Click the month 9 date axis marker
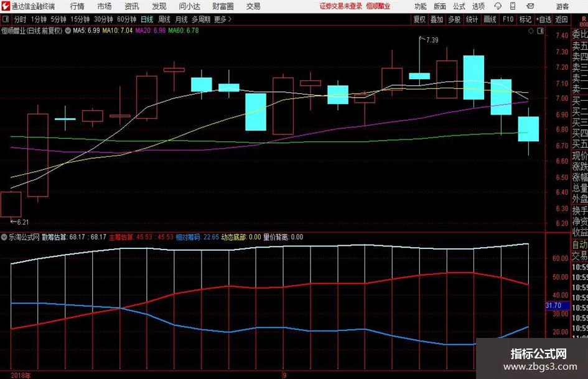This screenshot has height=379, width=588. (x=284, y=375)
